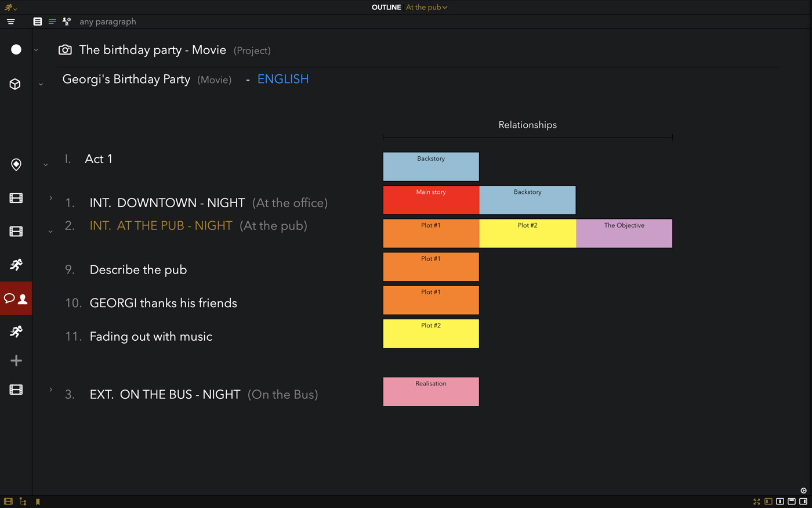Click the circled play arrow at bottom right
This screenshot has height=508, width=812.
pyautogui.click(x=803, y=491)
